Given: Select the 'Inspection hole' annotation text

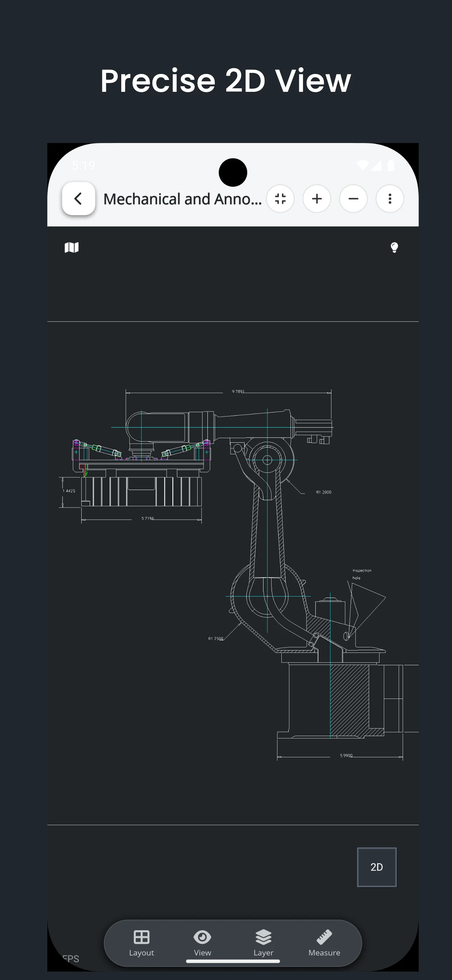Looking at the screenshot, I should [x=362, y=574].
